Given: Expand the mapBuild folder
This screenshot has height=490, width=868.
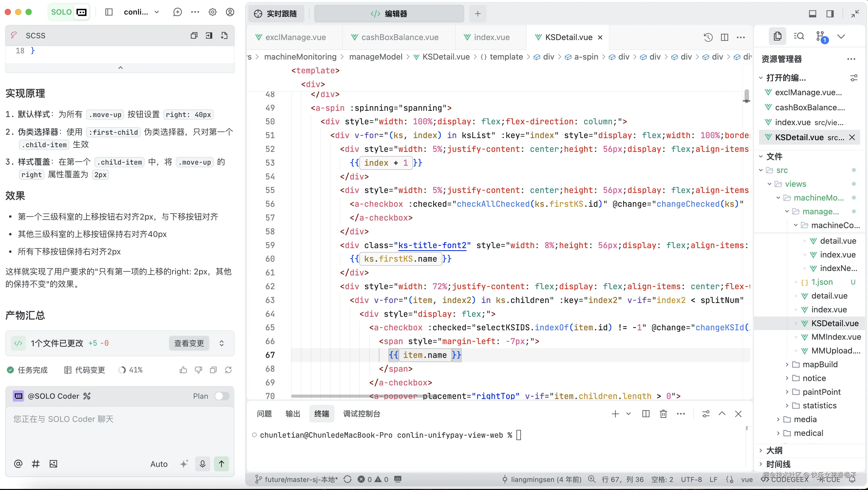Looking at the screenshot, I should click(820, 364).
